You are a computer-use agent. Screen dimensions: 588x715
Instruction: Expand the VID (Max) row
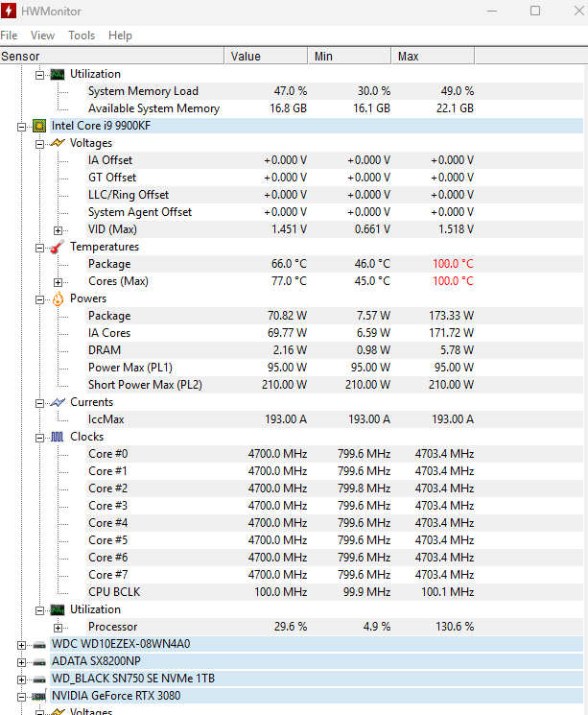tap(58, 230)
